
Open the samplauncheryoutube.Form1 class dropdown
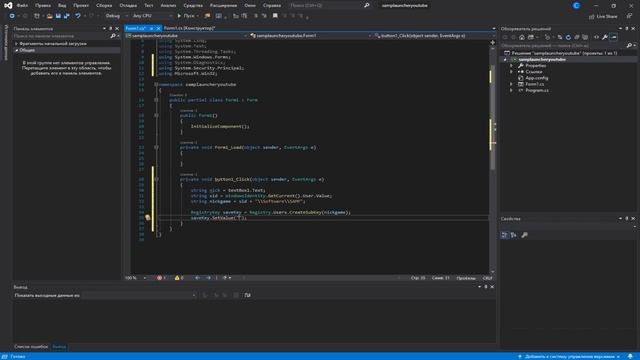click(311, 36)
